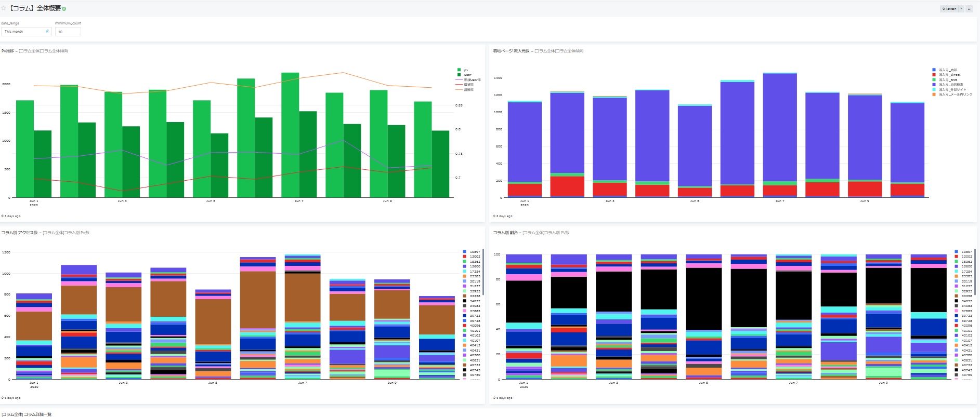Click the lightning icon in date_range field
The image size is (980, 417).
tap(47, 32)
